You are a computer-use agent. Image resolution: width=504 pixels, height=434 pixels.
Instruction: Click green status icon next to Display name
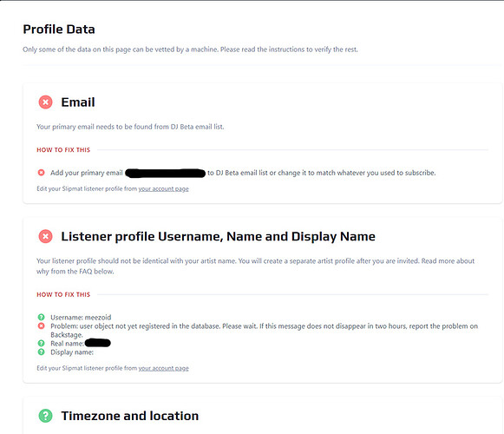[x=41, y=352]
